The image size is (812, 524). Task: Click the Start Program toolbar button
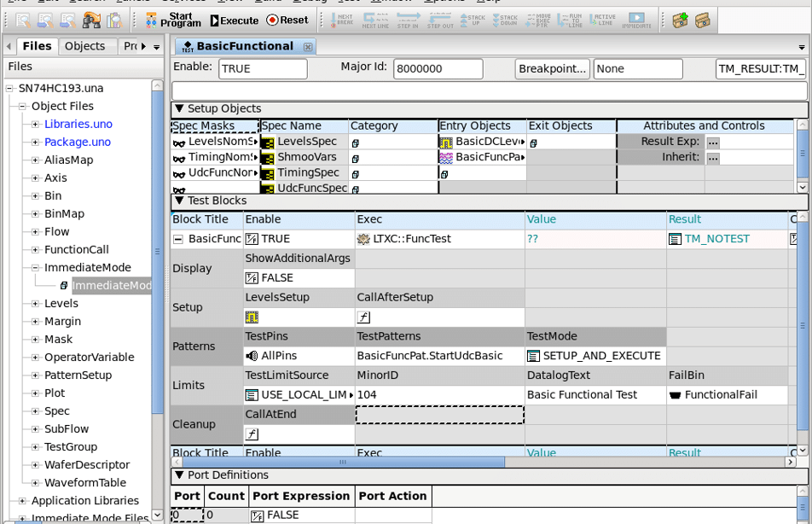(x=173, y=20)
